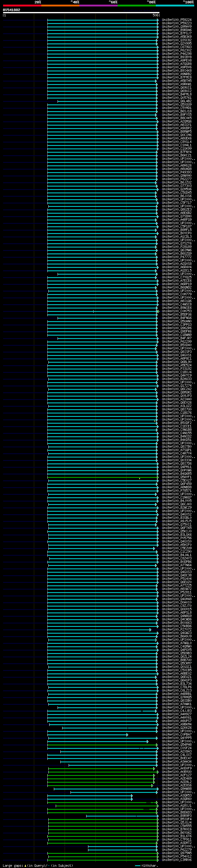
Task: Select hit label UniRef100_A2QMQ6
Action: 177,121
